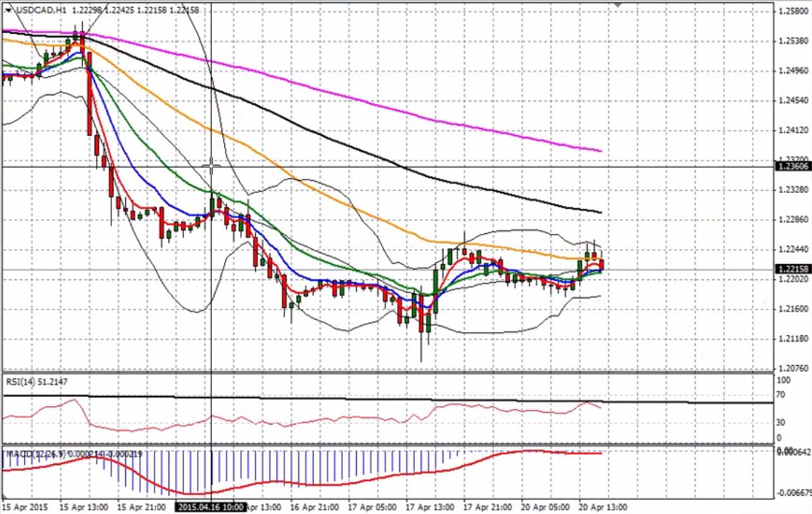This screenshot has width=812, height=514.
Task: Click the 1.21180 price scale value
Action: pyautogui.click(x=794, y=339)
